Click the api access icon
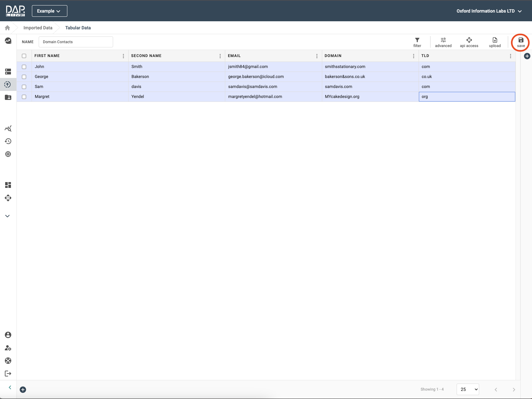The width and height of the screenshot is (532, 399). (469, 42)
